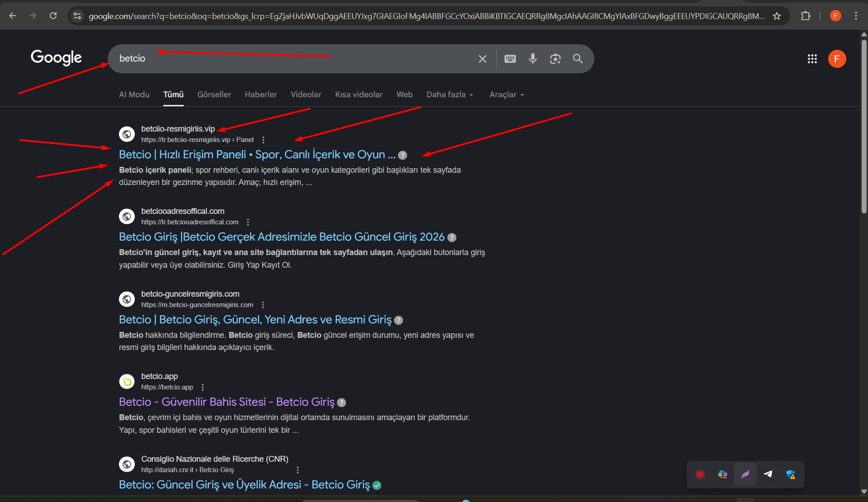Go back using the browser back arrow
The height and width of the screenshot is (502, 868).
(x=13, y=16)
